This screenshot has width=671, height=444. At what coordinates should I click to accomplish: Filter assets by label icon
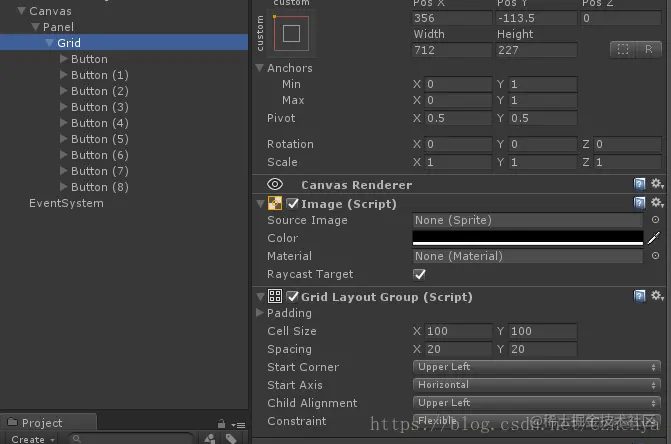tap(231, 439)
